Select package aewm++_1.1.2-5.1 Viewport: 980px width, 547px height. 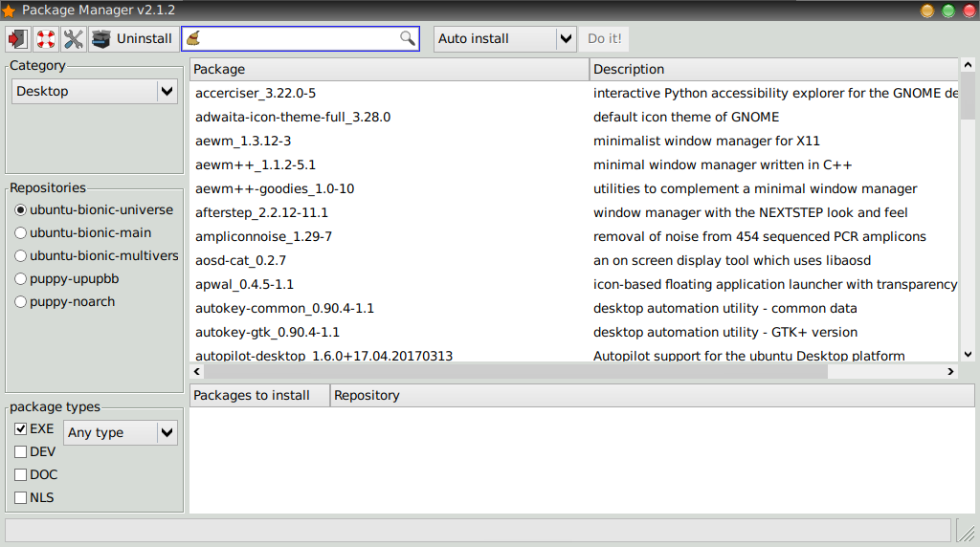pos(256,164)
